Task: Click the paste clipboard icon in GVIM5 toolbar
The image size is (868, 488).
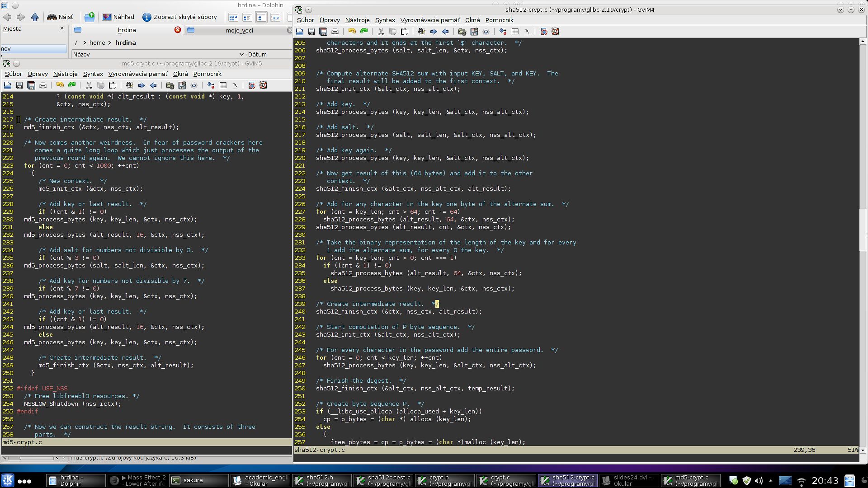Action: (112, 85)
